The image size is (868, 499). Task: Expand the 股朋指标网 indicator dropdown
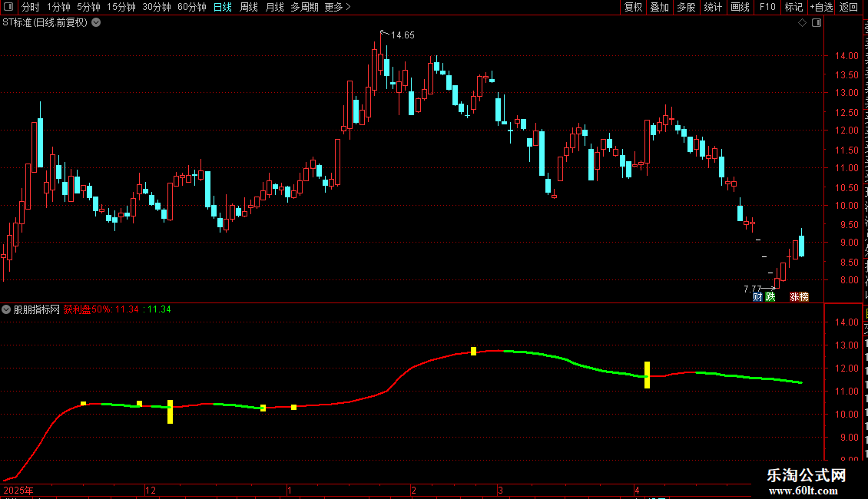coord(6,309)
